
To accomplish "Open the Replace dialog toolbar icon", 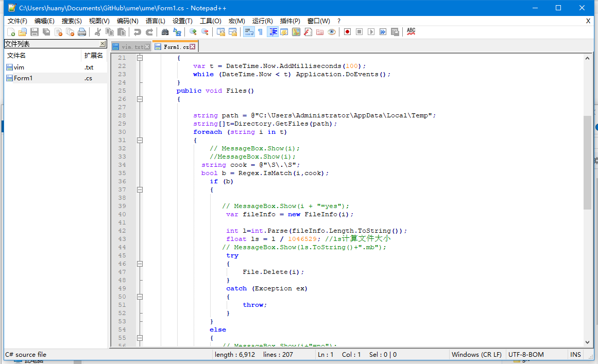I will click(x=177, y=32).
